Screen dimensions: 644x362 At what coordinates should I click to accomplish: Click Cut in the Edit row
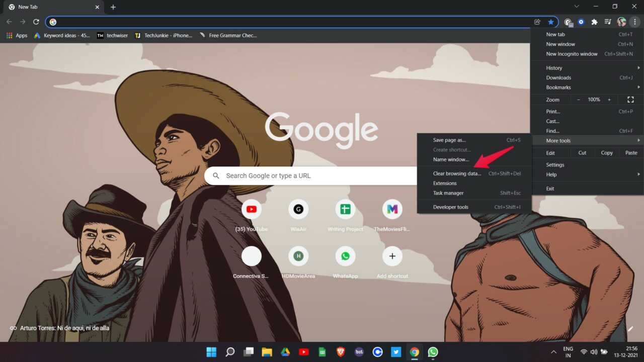[x=582, y=153]
